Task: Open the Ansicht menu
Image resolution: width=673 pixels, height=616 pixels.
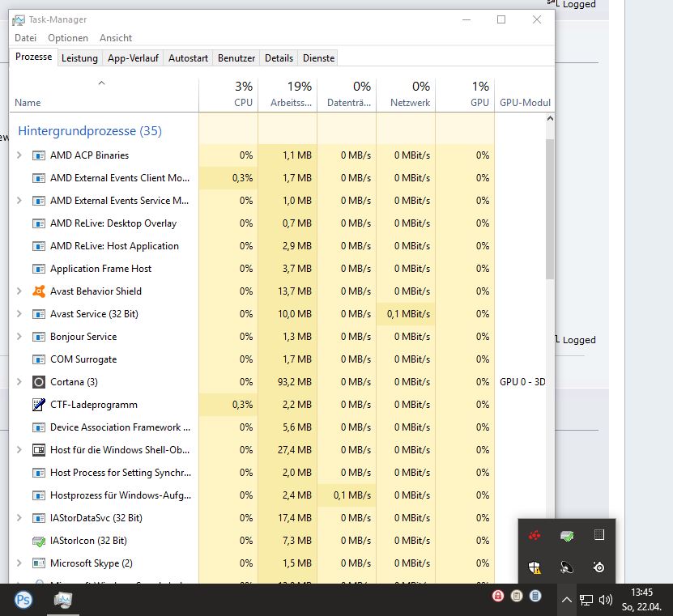Action: [116, 38]
